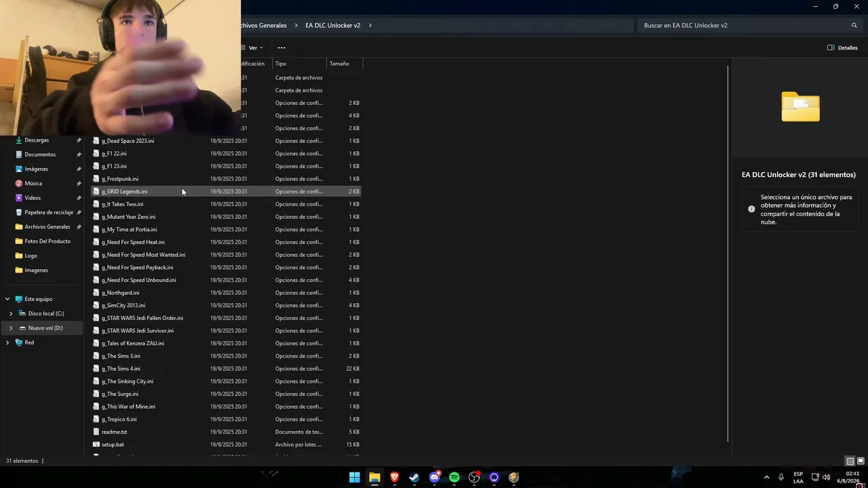Open the pinned Imágenes library icon
The image size is (868, 488).
coord(19,169)
